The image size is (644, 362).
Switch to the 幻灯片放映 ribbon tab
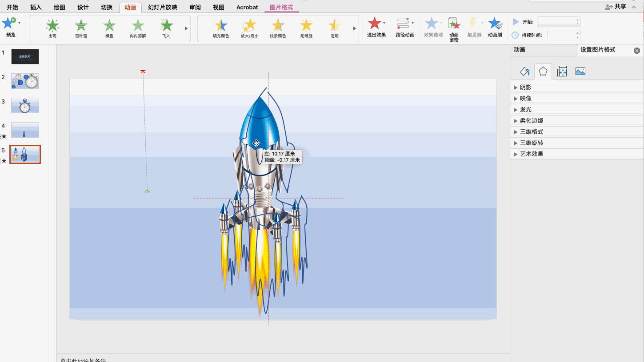tap(163, 7)
